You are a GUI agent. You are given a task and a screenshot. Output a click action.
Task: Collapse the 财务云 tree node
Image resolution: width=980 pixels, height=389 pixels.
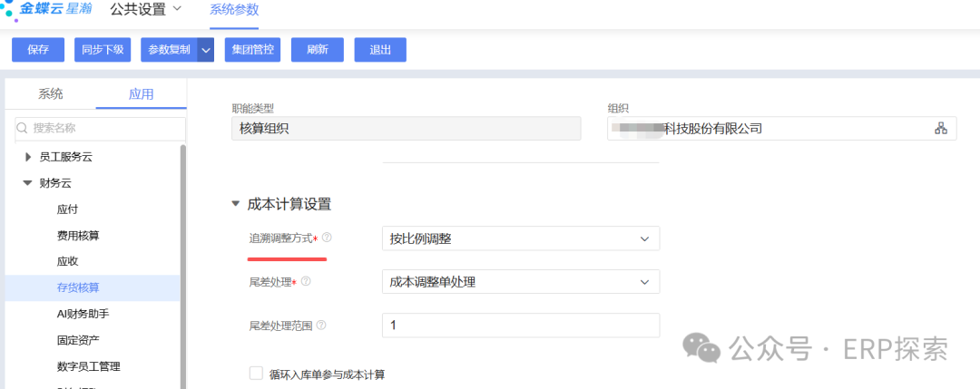28,183
